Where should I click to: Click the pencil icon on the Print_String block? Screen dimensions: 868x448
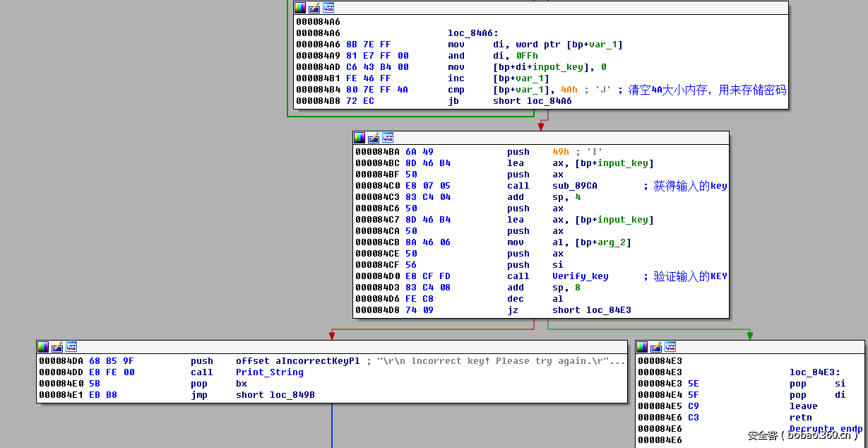click(57, 347)
